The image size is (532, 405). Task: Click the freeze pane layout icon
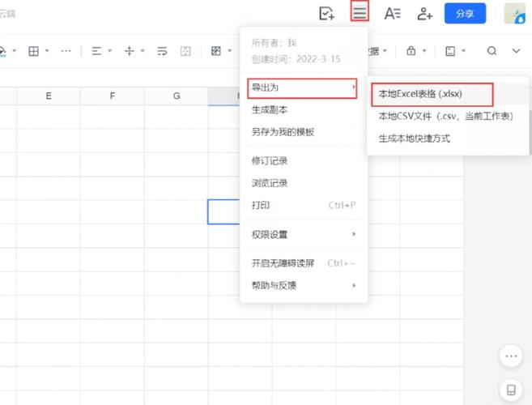point(450,51)
